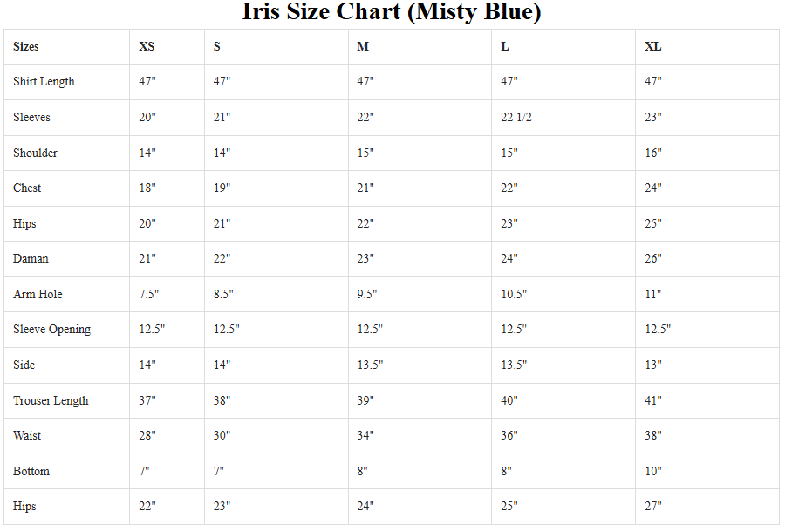Select the XS column header

147,46
